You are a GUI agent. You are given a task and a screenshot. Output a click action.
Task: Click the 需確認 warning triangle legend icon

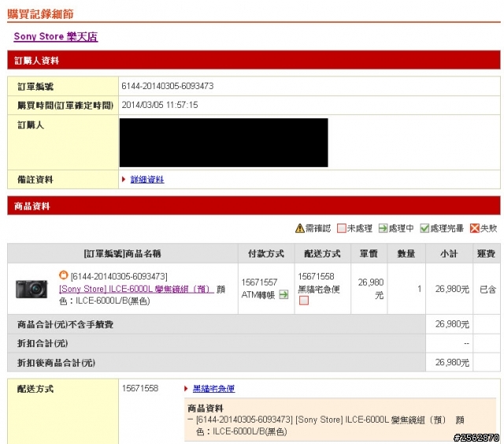coord(299,228)
